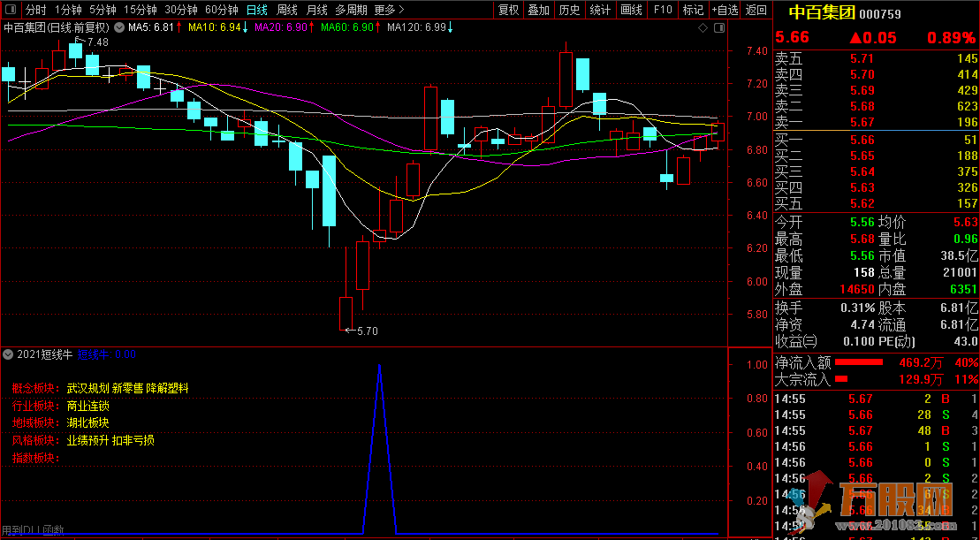980x540 pixels.
Task: Click the 内盘 value 6351
Action: [x=963, y=289]
